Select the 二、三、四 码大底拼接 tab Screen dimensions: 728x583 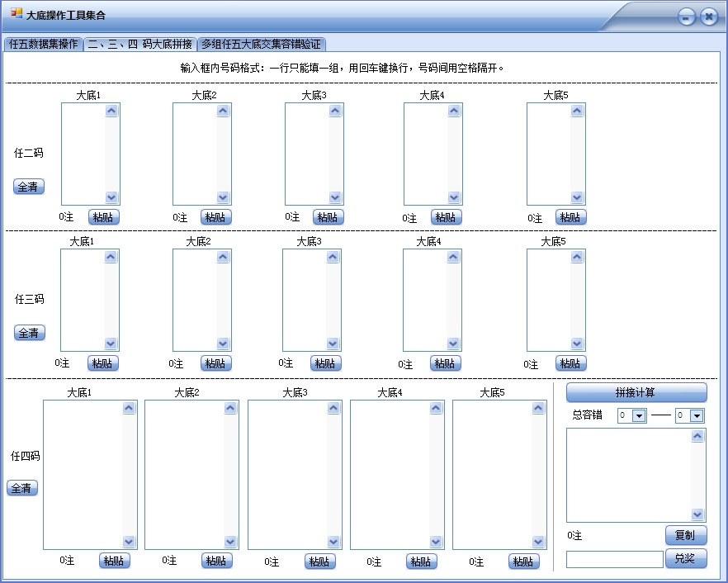[x=139, y=44]
